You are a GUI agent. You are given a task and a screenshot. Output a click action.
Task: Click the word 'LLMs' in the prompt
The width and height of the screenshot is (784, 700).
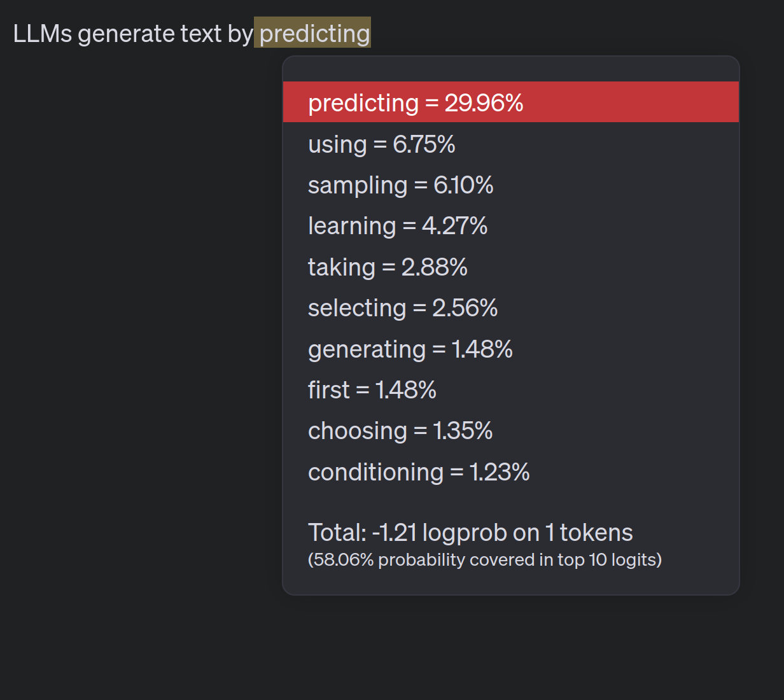43,34
